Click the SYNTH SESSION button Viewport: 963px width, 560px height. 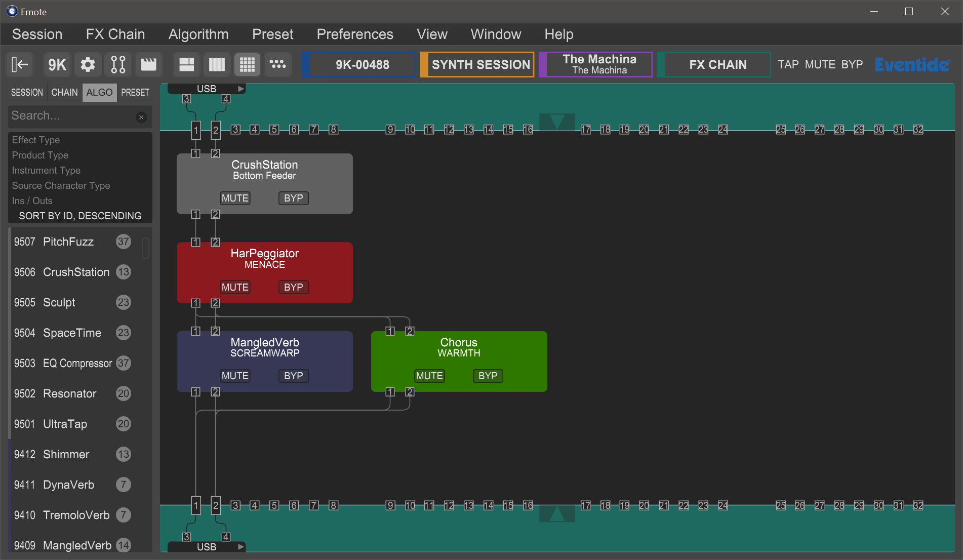coord(478,64)
